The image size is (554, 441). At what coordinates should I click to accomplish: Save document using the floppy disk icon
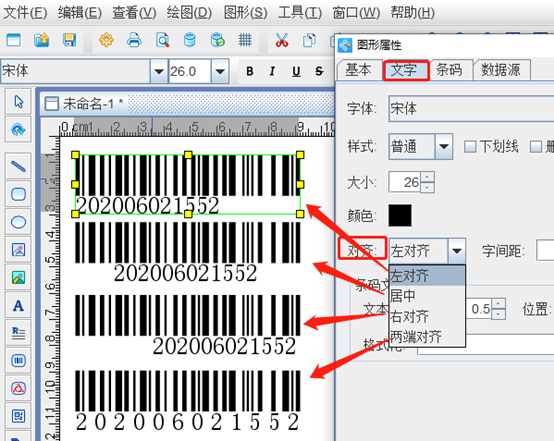69,40
